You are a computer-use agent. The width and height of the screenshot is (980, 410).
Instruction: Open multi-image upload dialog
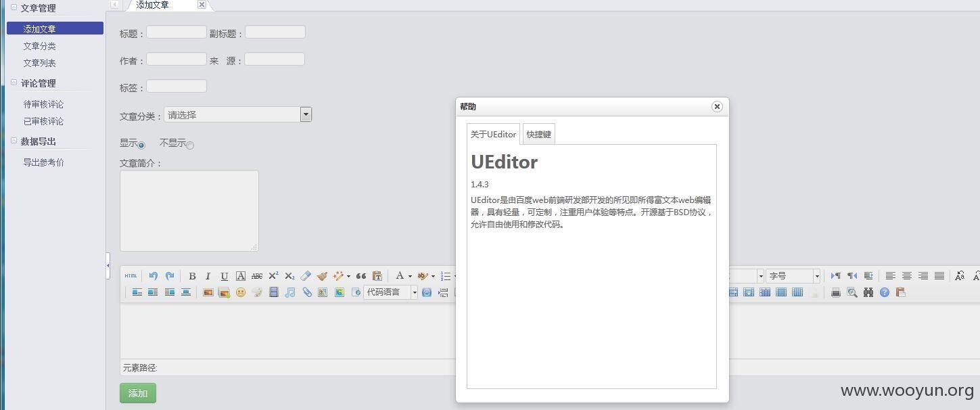click(x=224, y=292)
